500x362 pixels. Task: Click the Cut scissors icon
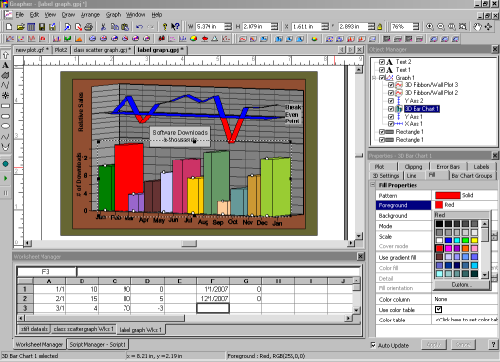point(103,27)
